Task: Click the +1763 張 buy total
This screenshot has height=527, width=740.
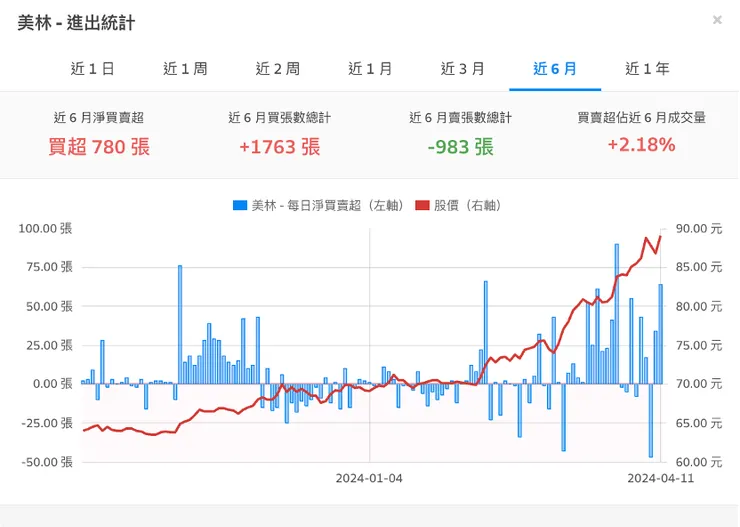Action: click(x=279, y=147)
